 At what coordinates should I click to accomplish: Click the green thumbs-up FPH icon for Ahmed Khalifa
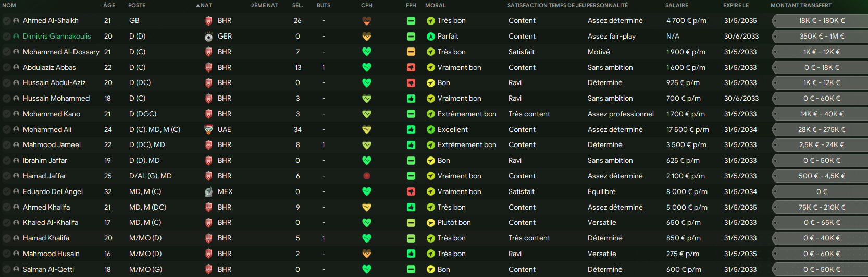point(411,207)
